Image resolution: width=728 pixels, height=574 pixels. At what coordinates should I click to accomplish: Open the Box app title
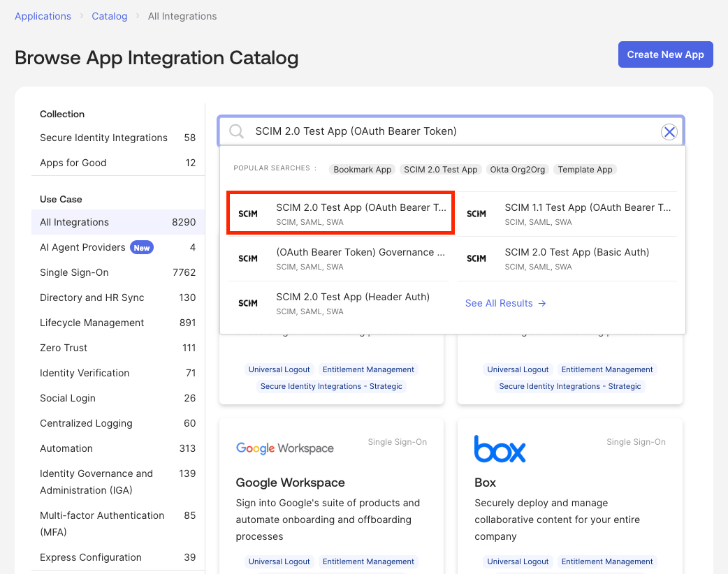tap(485, 483)
